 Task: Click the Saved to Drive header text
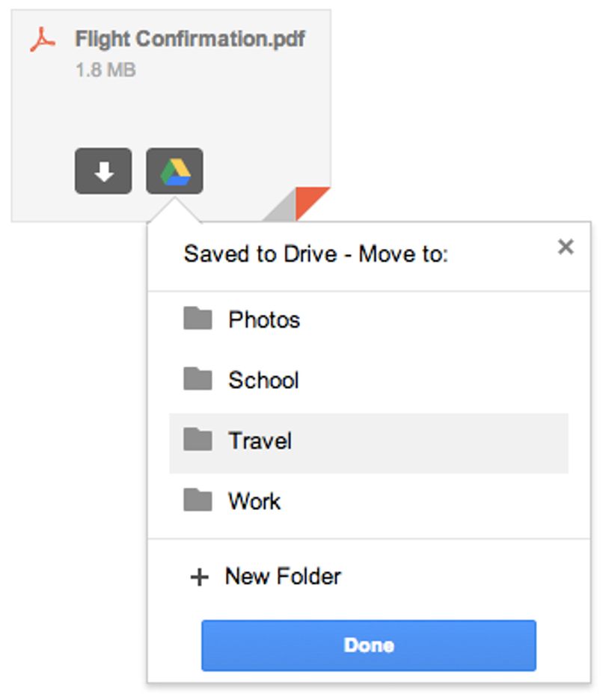coord(316,254)
